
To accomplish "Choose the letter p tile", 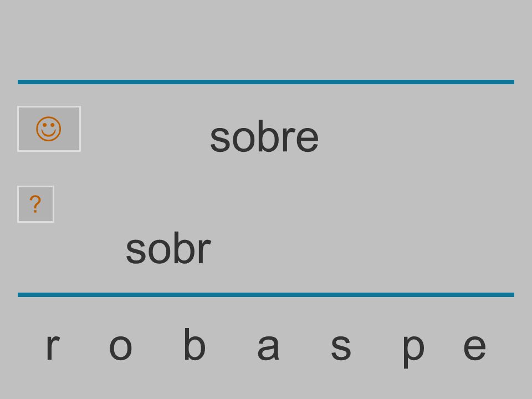I will coord(413,351).
